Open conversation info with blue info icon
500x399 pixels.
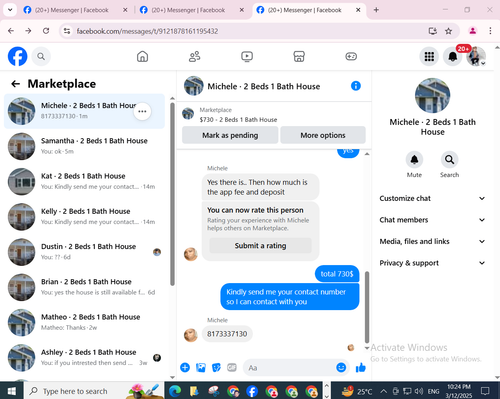(356, 86)
